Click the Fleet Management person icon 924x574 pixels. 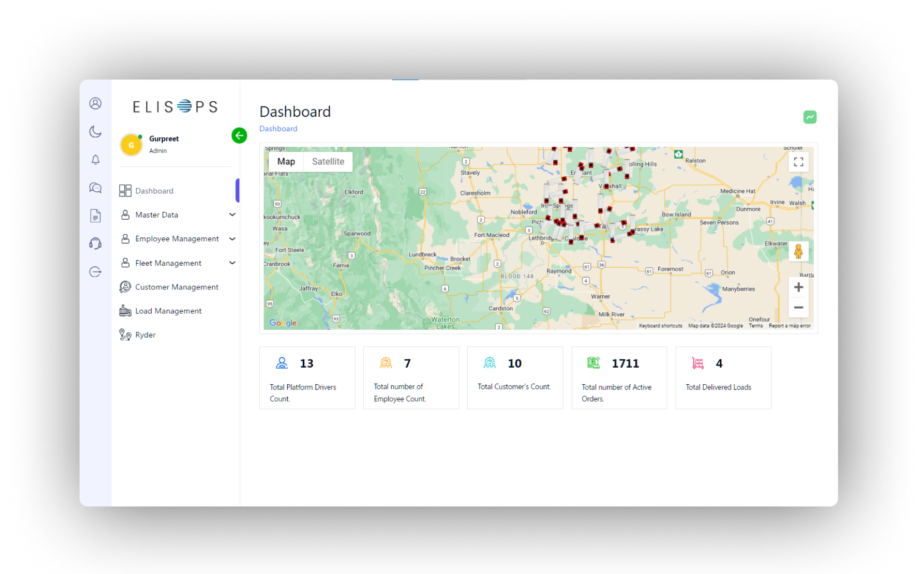pos(125,263)
